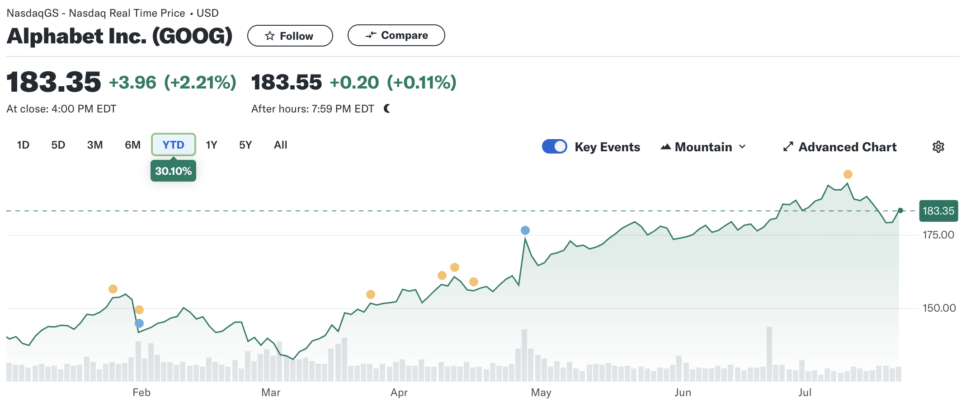The height and width of the screenshot is (420, 980).
Task: Switch to the 5Y range tab
Action: 245,145
